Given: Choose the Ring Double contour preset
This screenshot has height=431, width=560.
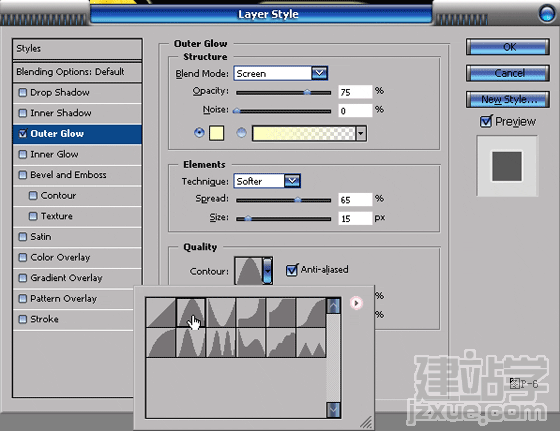Looking at the screenshot, I should pyautogui.click(x=221, y=343).
